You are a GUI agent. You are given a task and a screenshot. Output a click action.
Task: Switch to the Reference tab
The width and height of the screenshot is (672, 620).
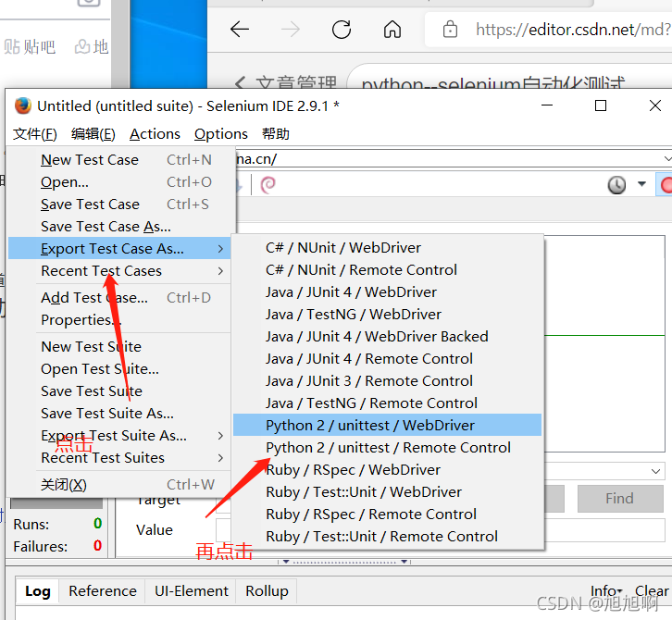point(103,591)
